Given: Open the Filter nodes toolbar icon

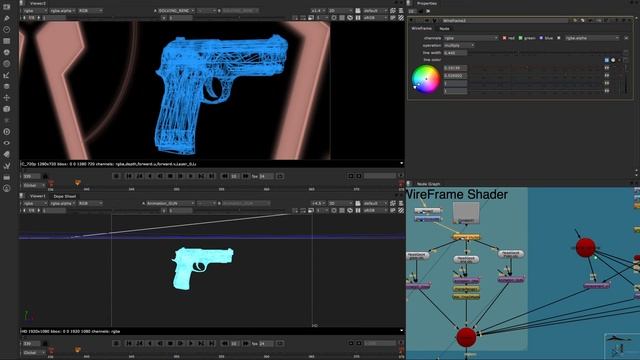Looking at the screenshot, I should [7, 64].
